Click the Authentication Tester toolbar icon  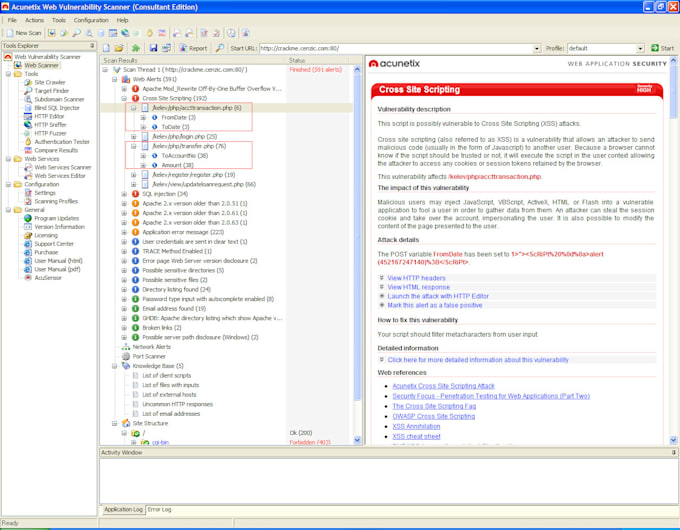(x=150, y=33)
